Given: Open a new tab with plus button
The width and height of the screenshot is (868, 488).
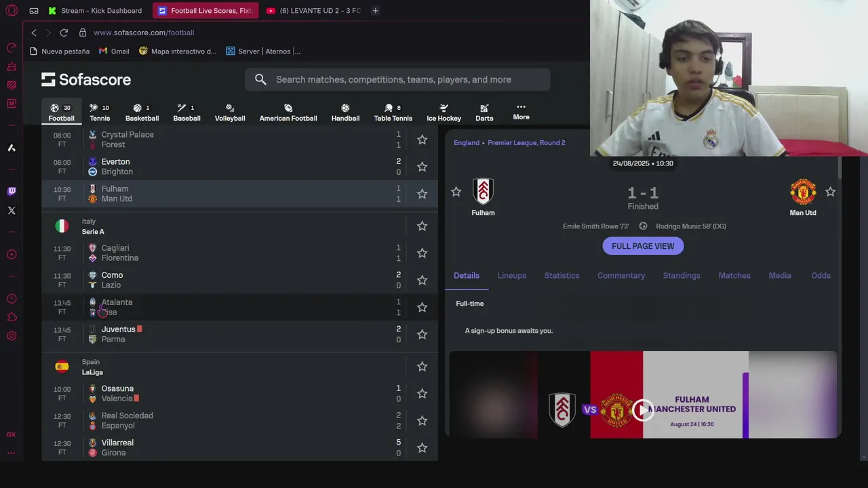Looking at the screenshot, I should pos(375,11).
